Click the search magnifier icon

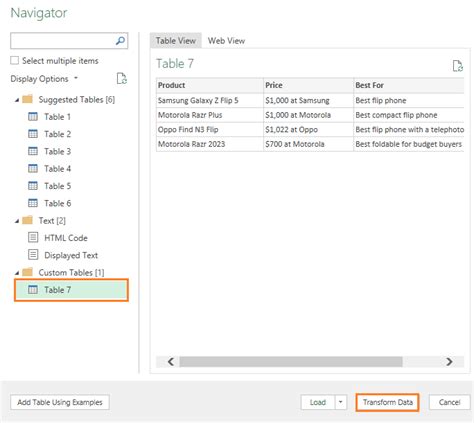(x=120, y=41)
